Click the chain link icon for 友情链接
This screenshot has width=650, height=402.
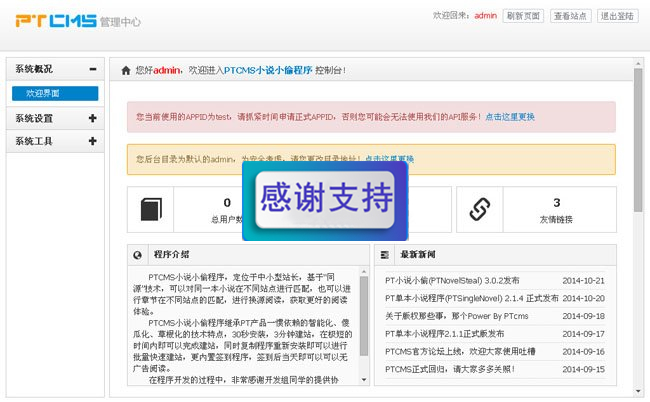(x=480, y=209)
